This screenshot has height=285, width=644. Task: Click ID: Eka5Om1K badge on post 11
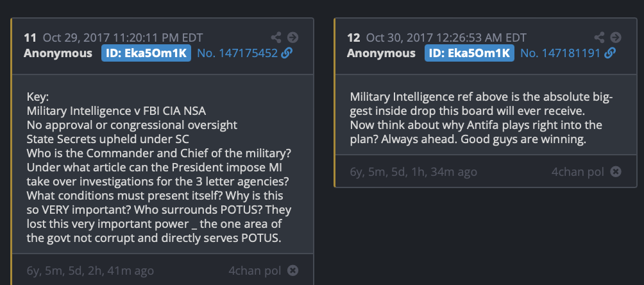146,53
